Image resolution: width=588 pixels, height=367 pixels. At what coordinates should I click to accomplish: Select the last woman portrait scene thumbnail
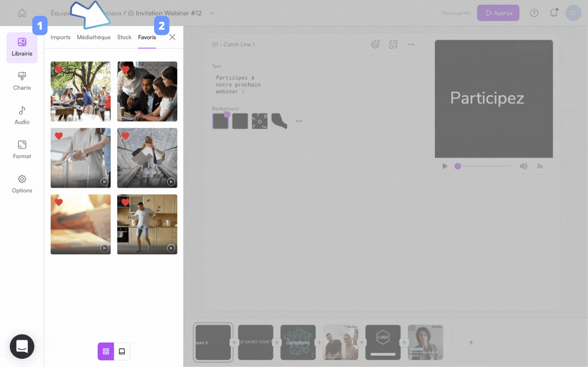pyautogui.click(x=425, y=342)
